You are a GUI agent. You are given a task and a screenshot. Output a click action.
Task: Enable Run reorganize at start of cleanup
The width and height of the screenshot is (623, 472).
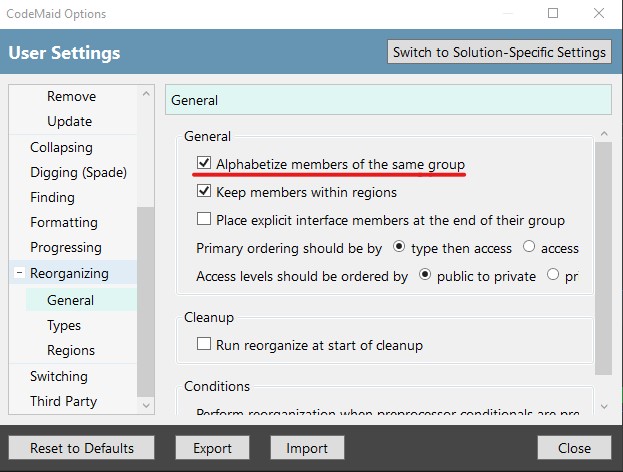(x=204, y=344)
